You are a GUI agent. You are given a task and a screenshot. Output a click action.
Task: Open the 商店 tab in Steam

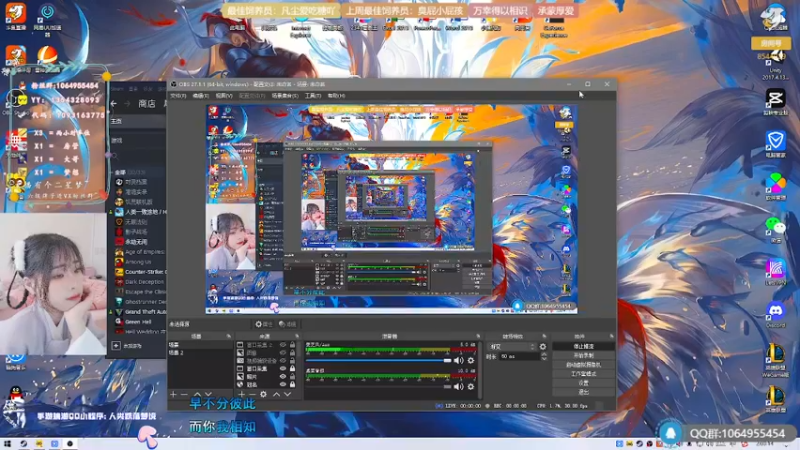pos(146,104)
